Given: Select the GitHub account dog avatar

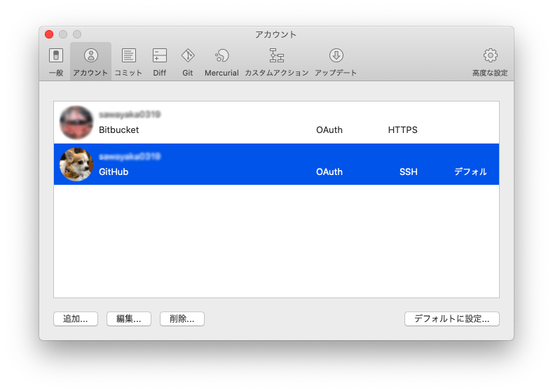Looking at the screenshot, I should [76, 164].
